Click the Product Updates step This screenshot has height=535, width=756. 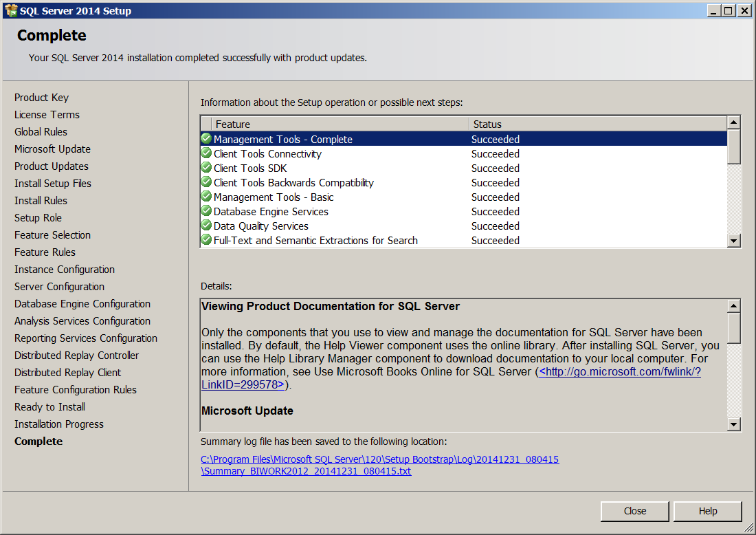[x=51, y=166]
